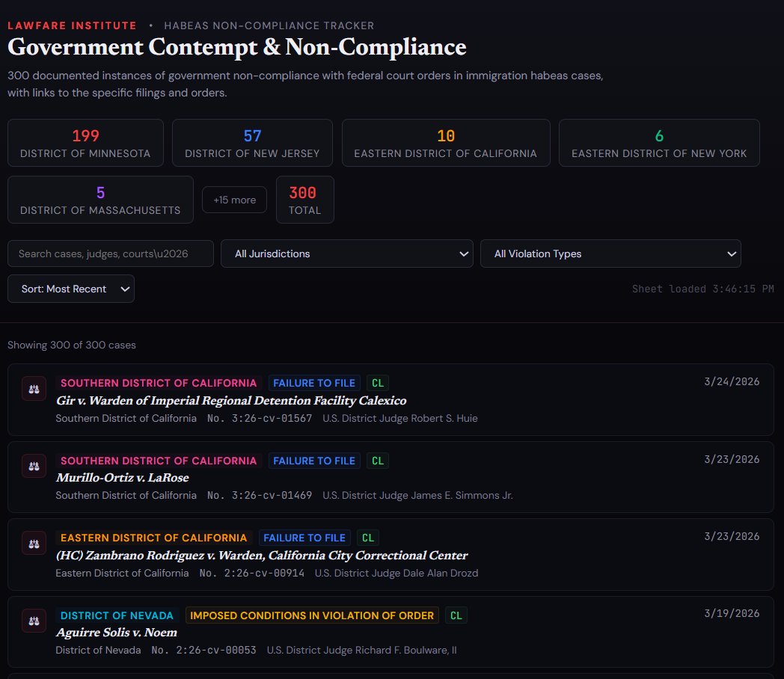Viewport: 784px width, 679px height.
Task: Click Government Contempt & Non-Compliance heading
Action: 237,47
